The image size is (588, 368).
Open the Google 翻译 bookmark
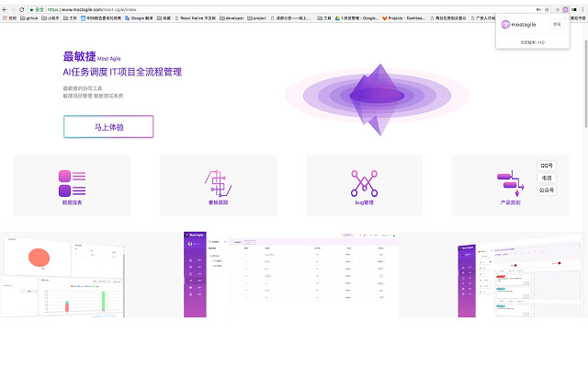[x=139, y=17]
